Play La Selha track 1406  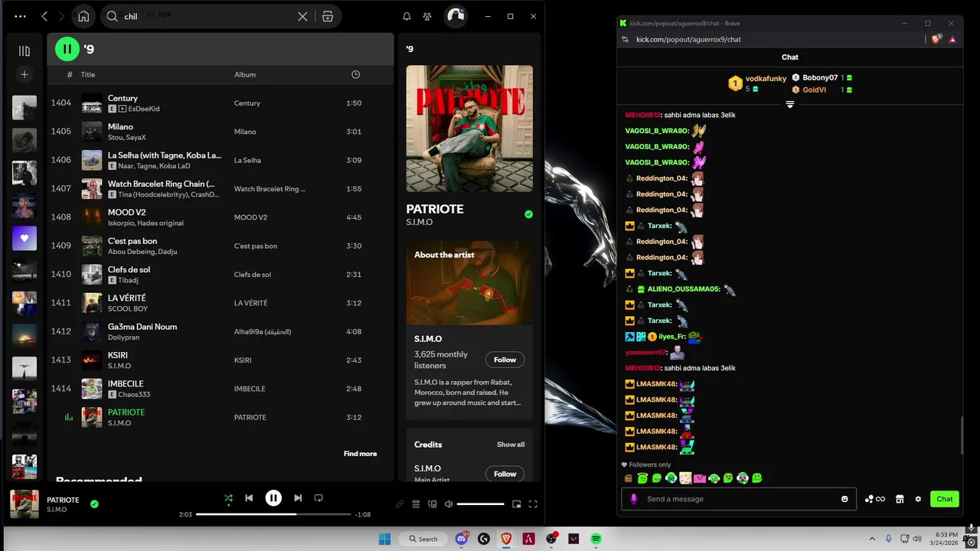point(220,160)
